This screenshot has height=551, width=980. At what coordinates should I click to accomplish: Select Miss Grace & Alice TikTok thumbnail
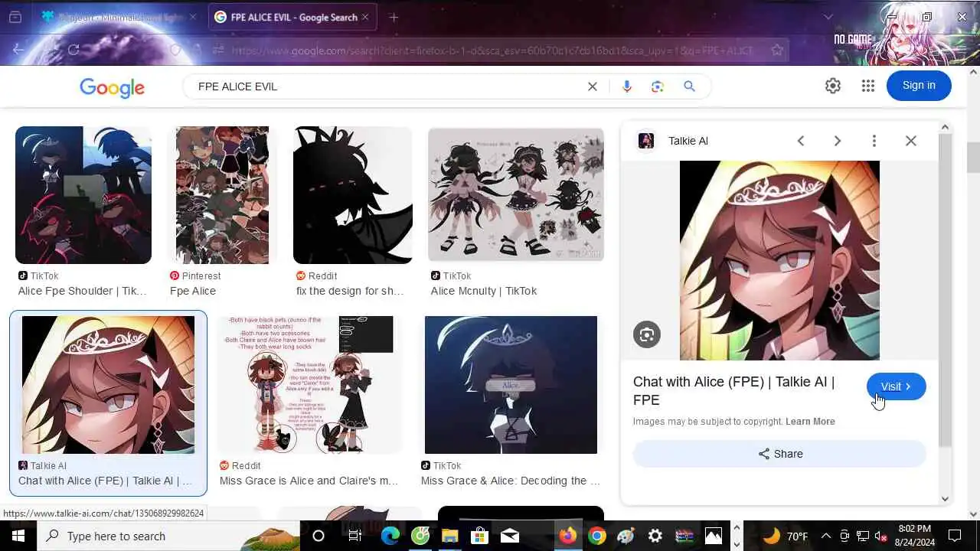click(511, 385)
